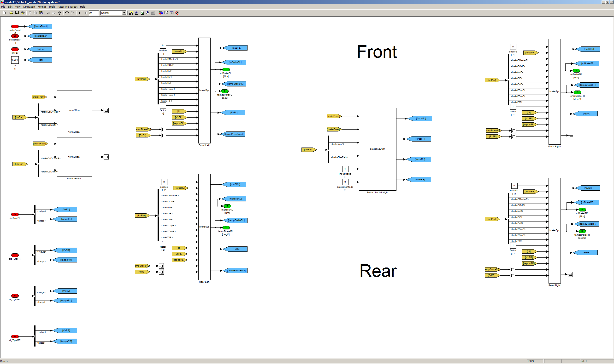This screenshot has height=364, width=614.
Task: Paste from clipboard icon
Action: tap(41, 13)
